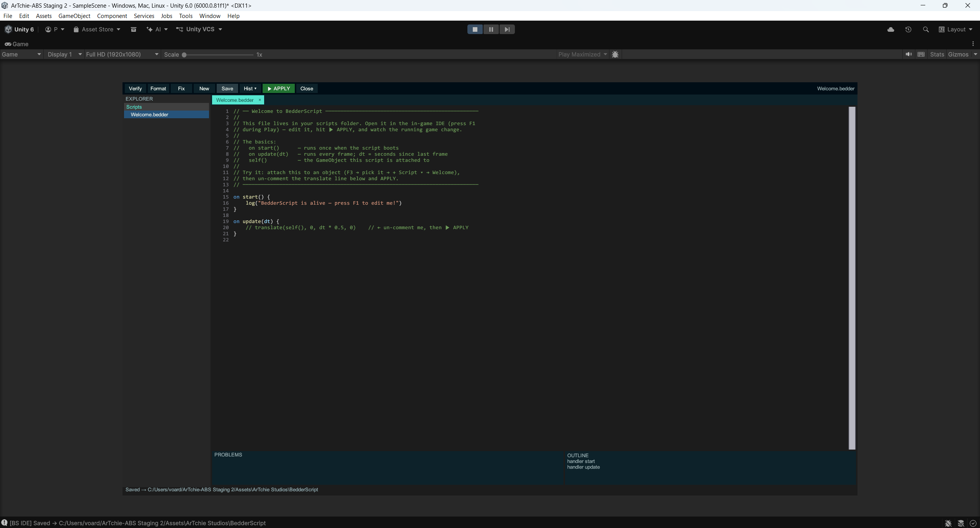Stop play mode with the Play button
This screenshot has height=528, width=980.
point(475,29)
